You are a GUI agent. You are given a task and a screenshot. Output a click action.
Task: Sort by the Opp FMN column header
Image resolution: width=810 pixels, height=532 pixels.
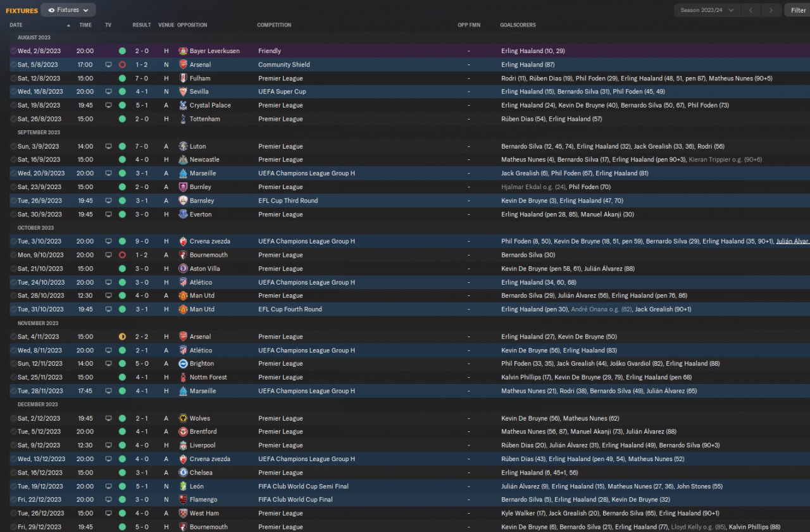pos(469,25)
